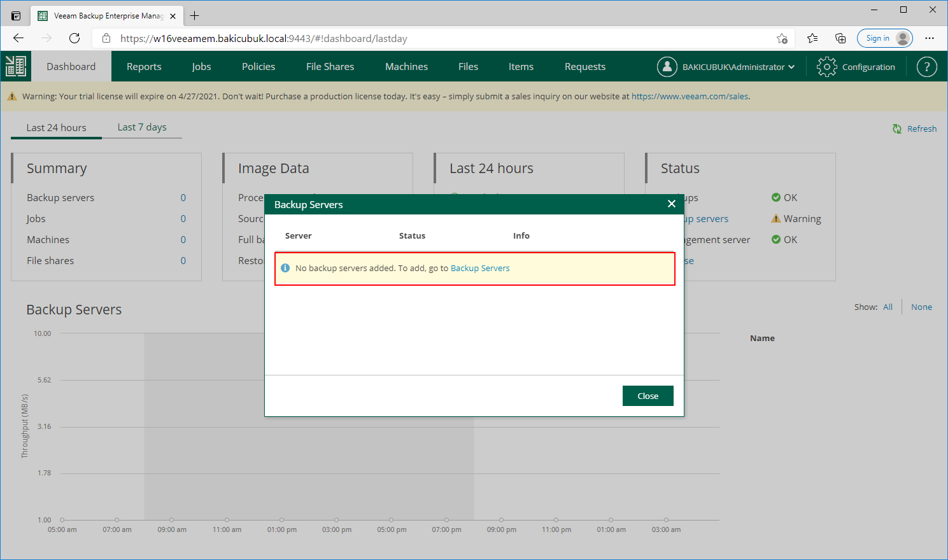948x560 pixels.
Task: Navigate to File Shares
Action: [x=330, y=66]
